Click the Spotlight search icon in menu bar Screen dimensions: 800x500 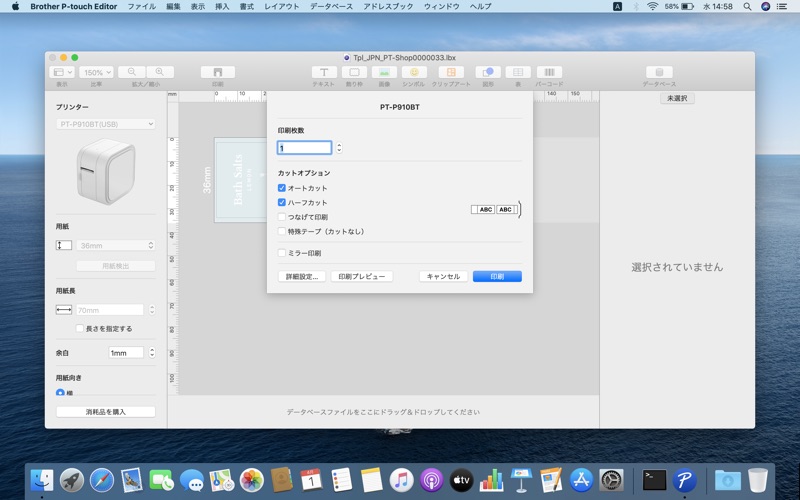point(747,7)
